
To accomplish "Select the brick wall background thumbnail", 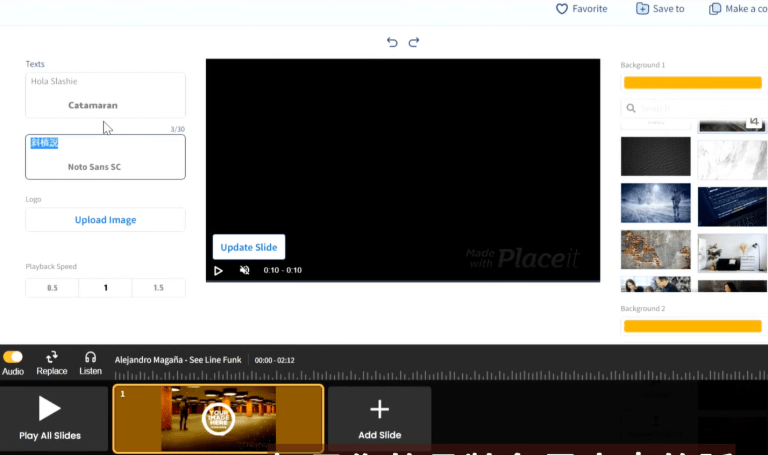I will [656, 250].
